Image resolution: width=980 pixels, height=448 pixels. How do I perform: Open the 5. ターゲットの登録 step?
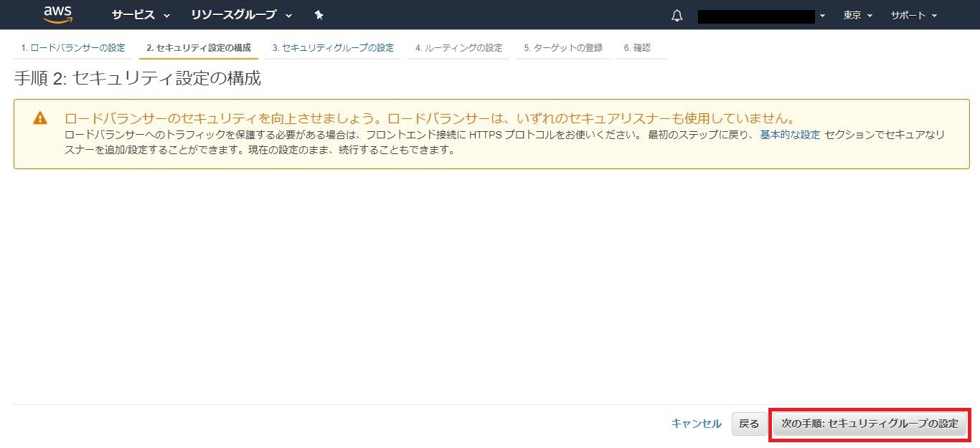point(562,48)
